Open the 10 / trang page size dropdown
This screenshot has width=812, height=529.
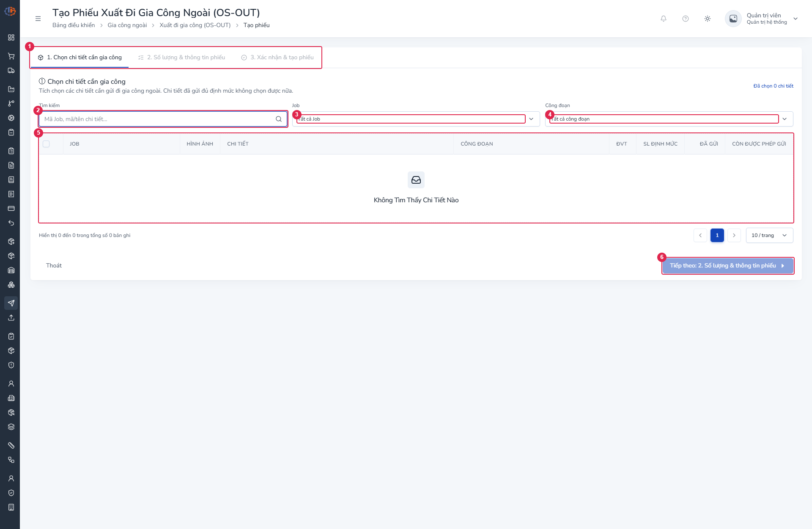tap(770, 235)
